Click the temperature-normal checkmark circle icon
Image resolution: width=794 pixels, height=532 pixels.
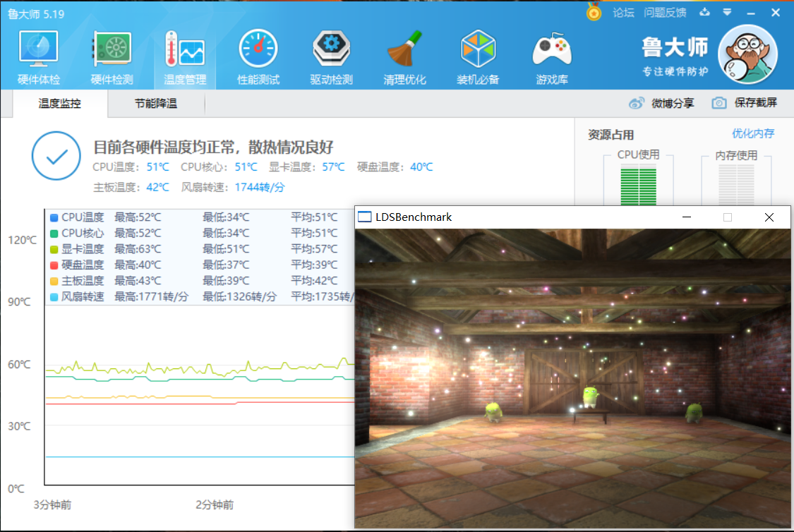[x=56, y=156]
